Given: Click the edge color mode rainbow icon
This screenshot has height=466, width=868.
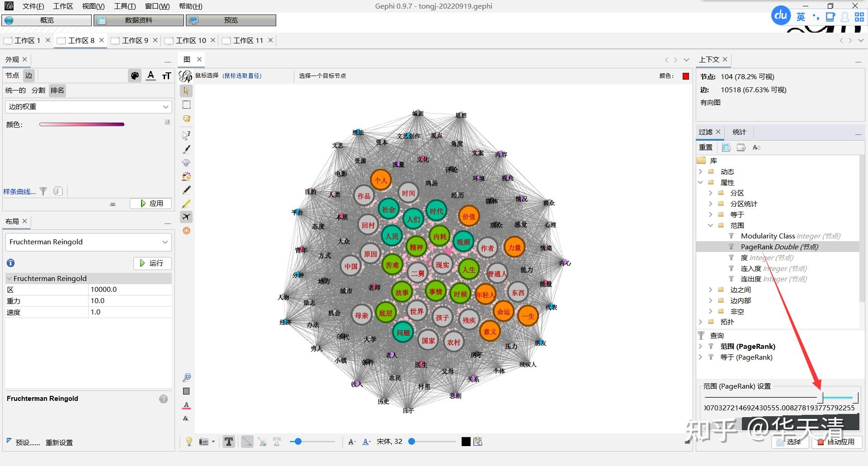Looking at the screenshot, I should pos(262,442).
